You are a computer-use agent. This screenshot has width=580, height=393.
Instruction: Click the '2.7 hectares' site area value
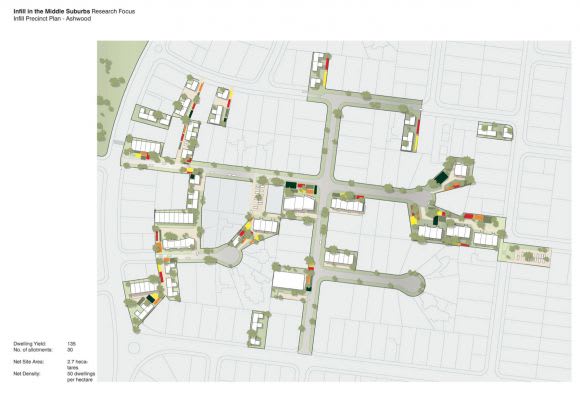[77, 365]
